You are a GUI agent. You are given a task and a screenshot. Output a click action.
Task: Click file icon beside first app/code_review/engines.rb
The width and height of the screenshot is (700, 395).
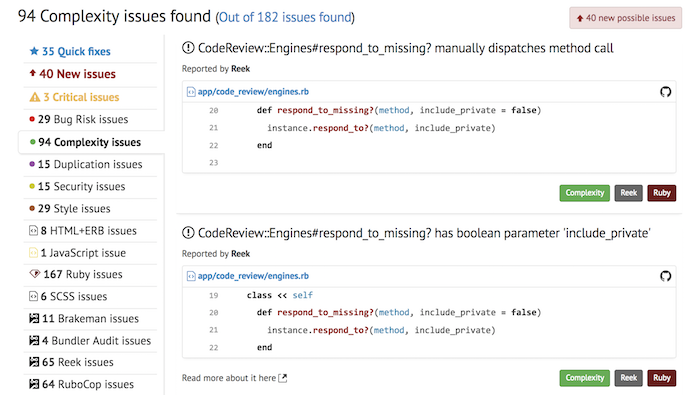point(191,91)
